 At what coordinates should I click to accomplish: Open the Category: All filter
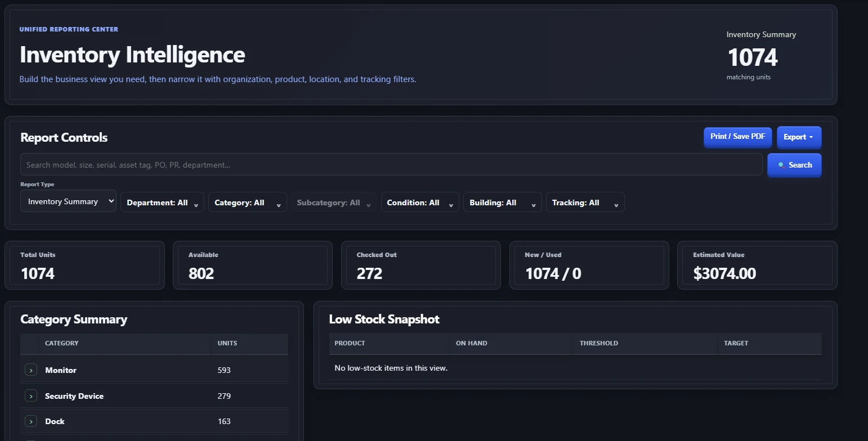click(248, 202)
